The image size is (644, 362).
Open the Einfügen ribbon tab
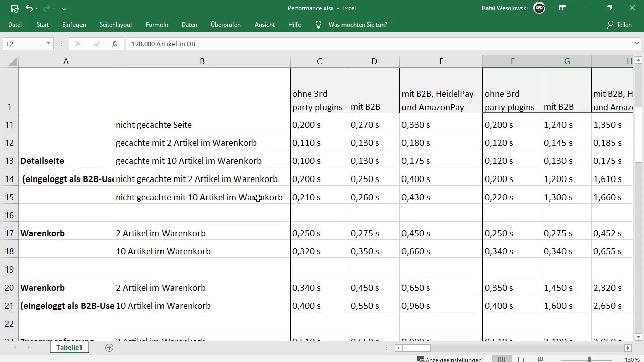tap(74, 25)
